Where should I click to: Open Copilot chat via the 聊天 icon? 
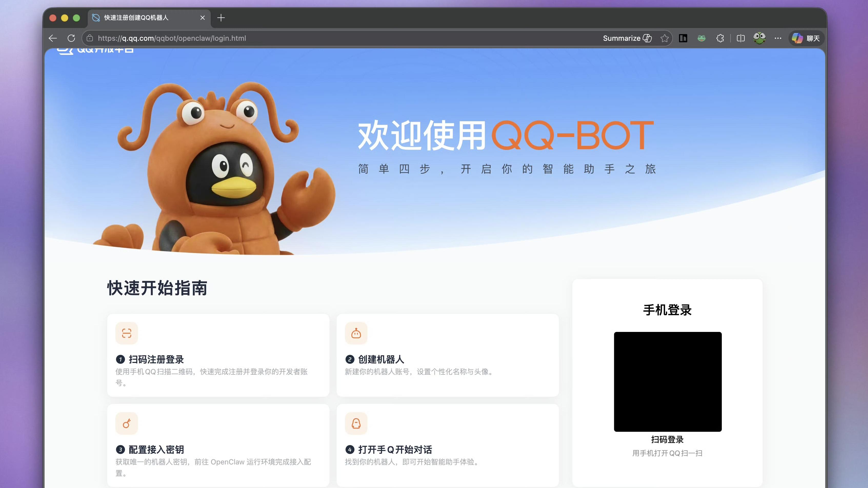pyautogui.click(x=806, y=38)
